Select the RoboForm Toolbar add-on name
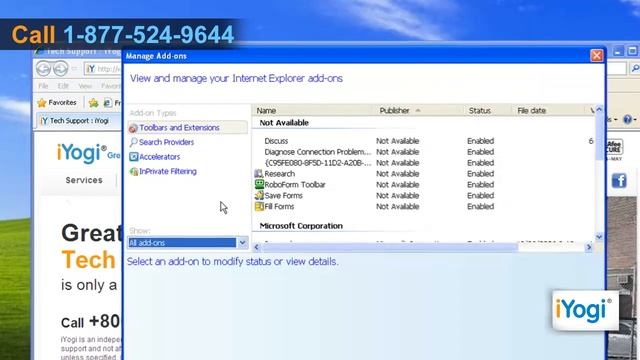 pos(295,185)
